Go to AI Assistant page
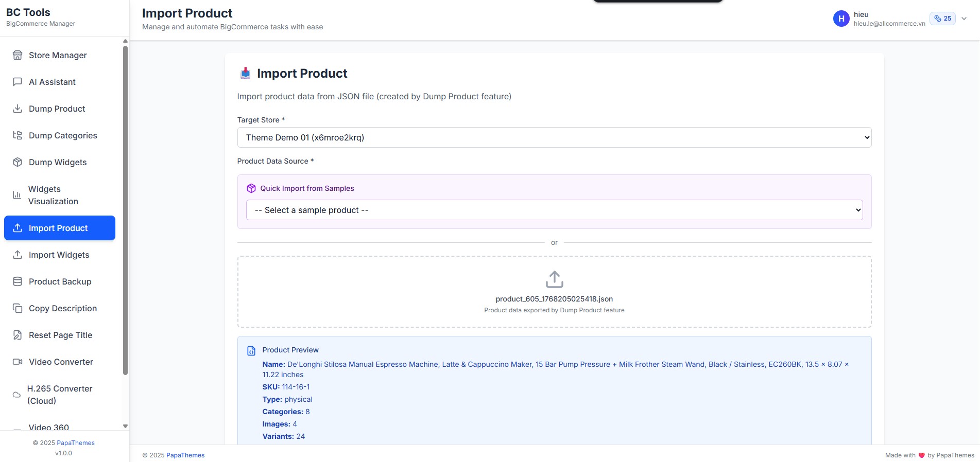The image size is (980, 462). [60, 82]
